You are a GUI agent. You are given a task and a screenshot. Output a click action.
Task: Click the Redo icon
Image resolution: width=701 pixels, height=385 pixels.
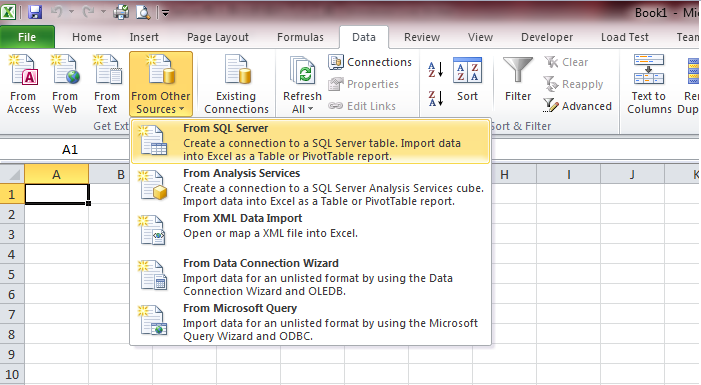89,12
